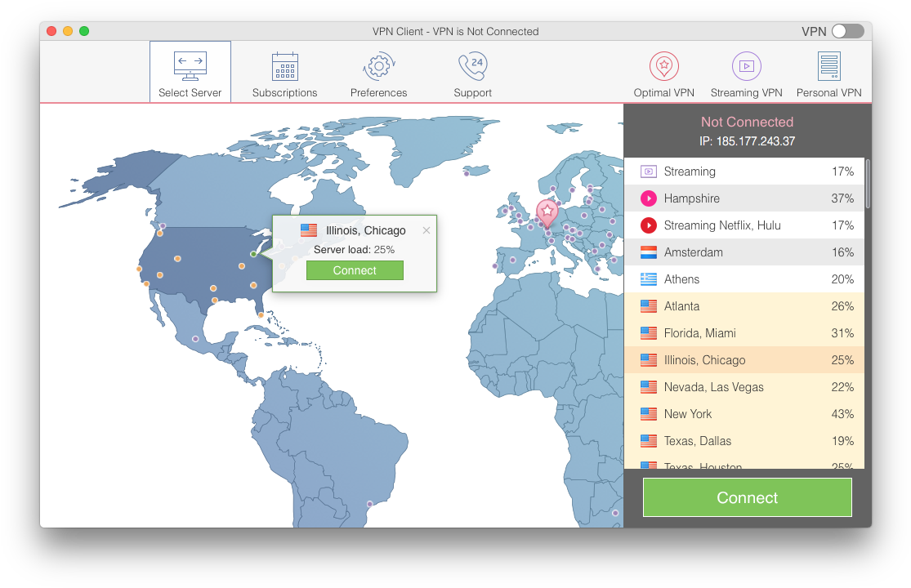This screenshot has width=911, height=588.
Task: Click the large green Connect button
Action: [746, 497]
